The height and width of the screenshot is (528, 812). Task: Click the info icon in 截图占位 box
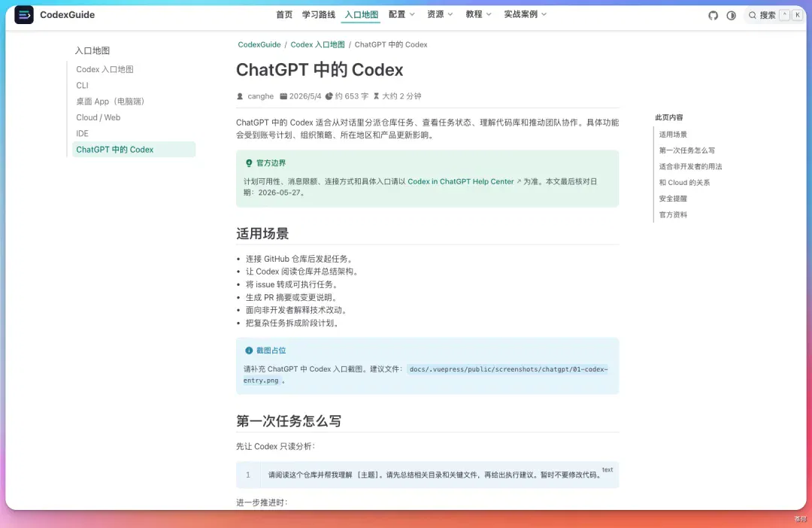tap(249, 350)
